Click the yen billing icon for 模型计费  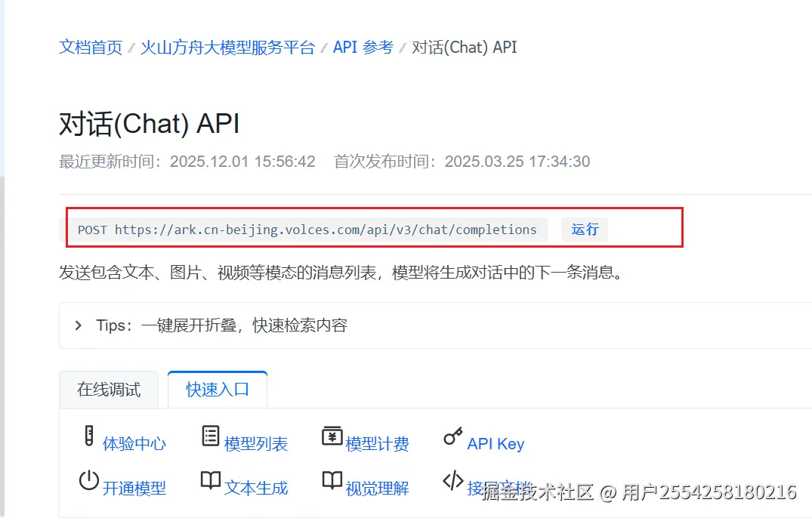click(x=332, y=436)
